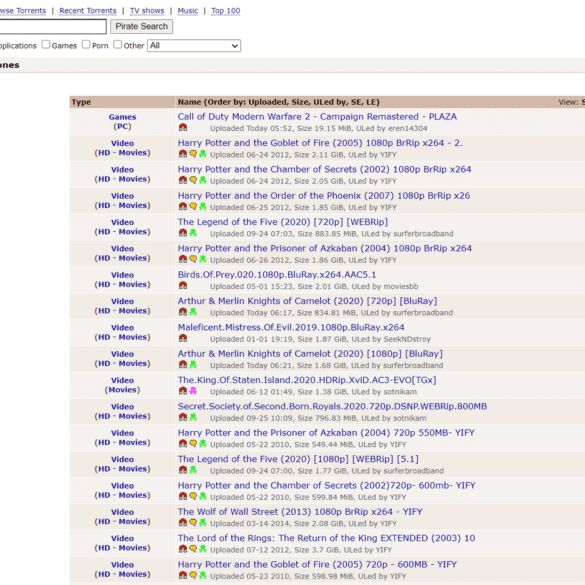
Task: Open comments icon for Prisoner of Azkaban 1080p BrRip
Action: tap(193, 259)
